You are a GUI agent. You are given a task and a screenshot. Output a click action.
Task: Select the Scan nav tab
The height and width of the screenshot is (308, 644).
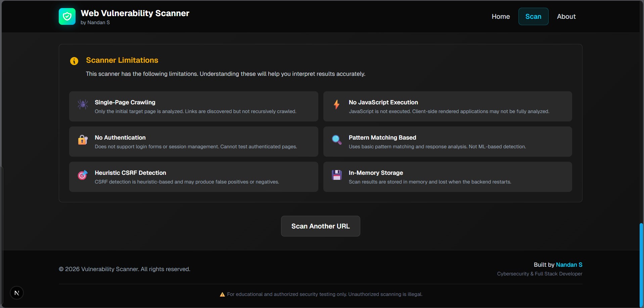coord(533,16)
